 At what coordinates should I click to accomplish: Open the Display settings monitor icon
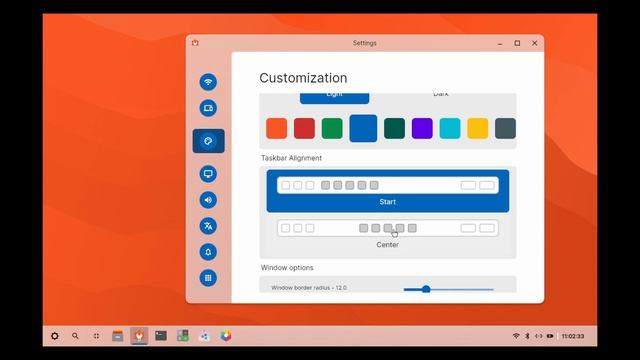208,174
